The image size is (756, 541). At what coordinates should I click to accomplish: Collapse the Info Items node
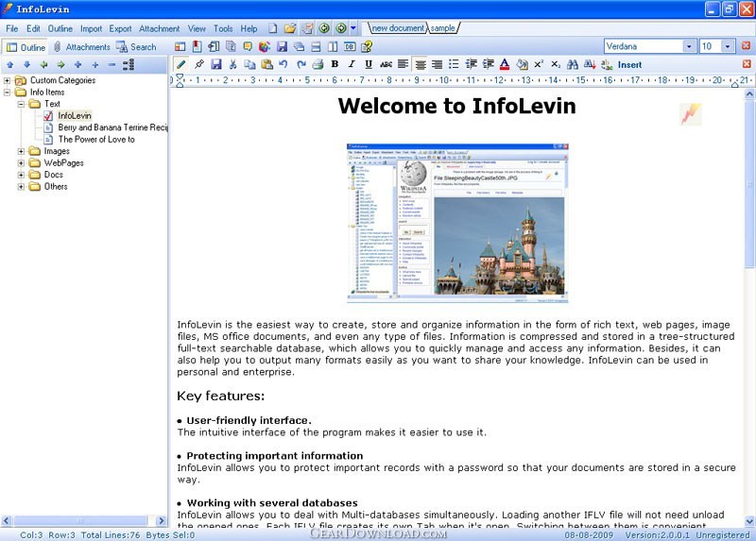pyautogui.click(x=7, y=92)
